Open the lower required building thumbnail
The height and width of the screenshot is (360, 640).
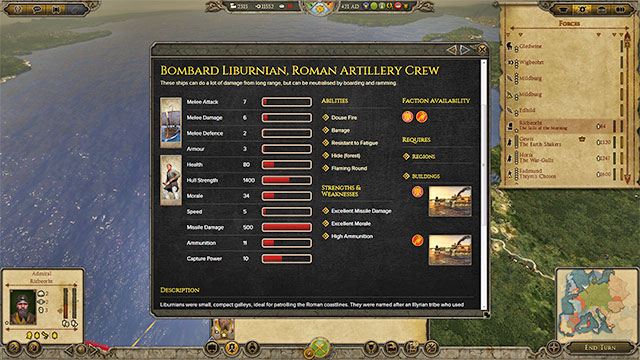450,250
